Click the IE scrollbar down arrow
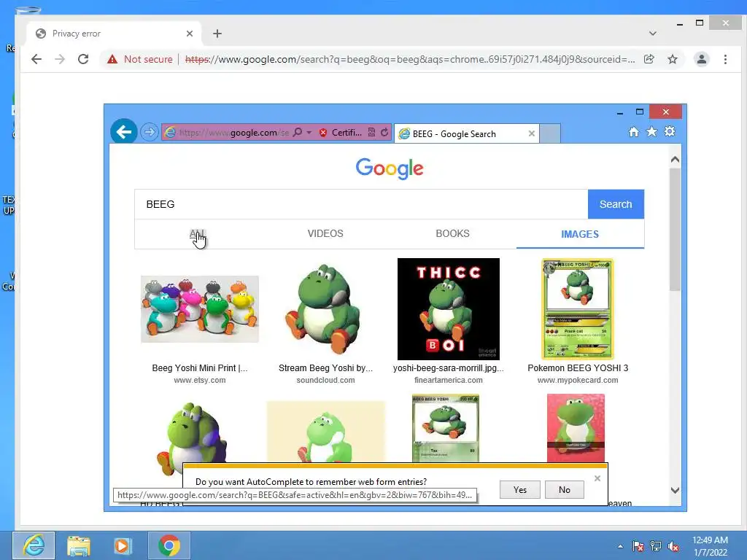747x560 pixels. [675, 490]
